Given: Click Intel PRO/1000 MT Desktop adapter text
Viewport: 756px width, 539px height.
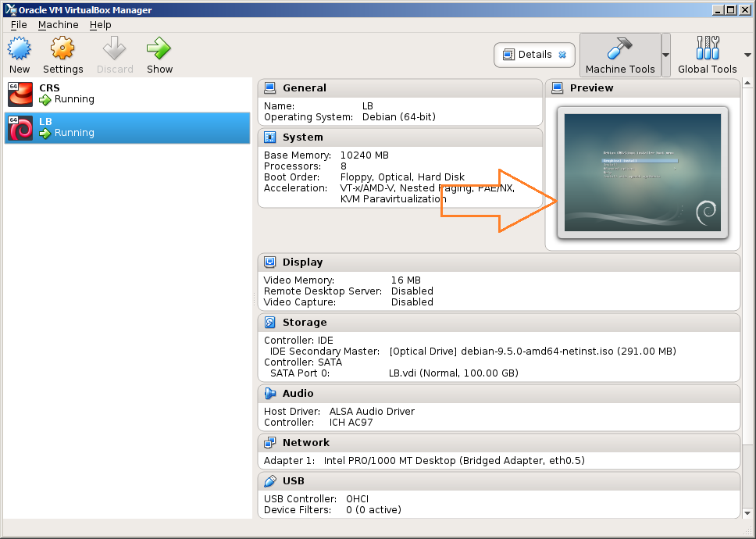Looking at the screenshot, I should [455, 460].
